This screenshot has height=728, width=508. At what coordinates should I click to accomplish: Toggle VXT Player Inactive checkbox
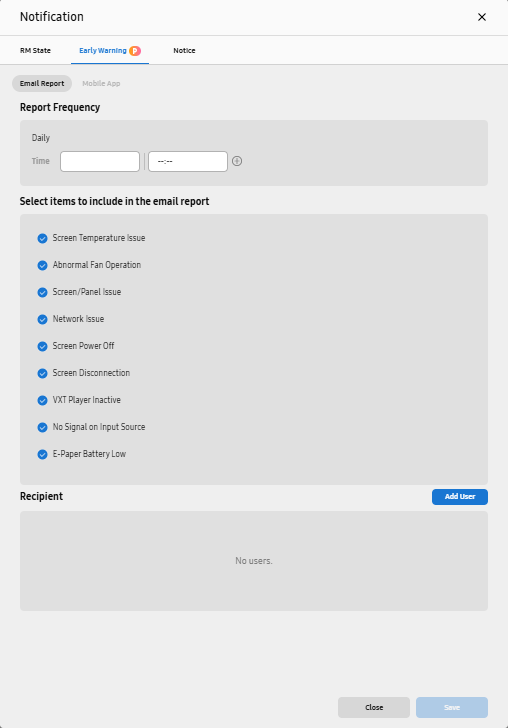(x=42, y=400)
